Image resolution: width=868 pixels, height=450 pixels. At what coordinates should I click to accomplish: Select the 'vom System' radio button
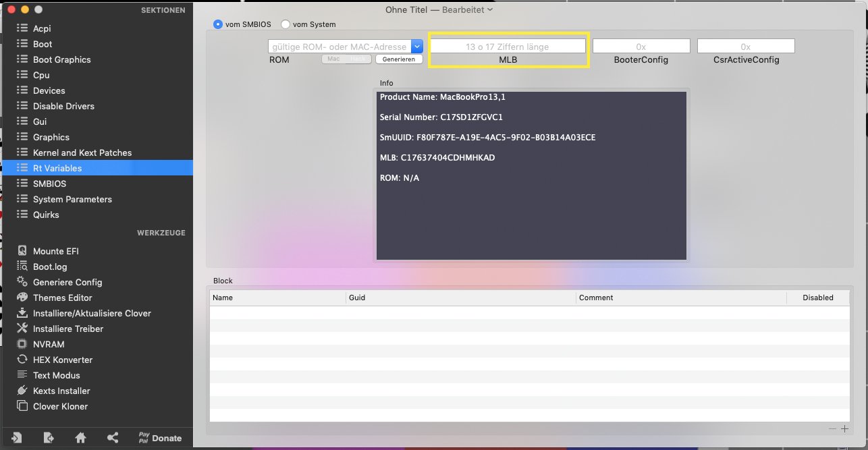pos(286,24)
